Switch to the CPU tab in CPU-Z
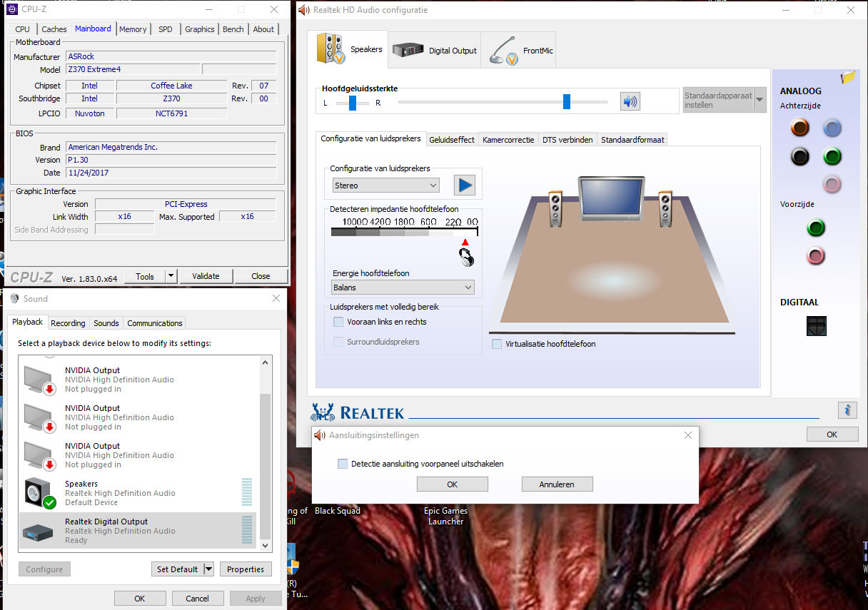This screenshot has height=610, width=868. tap(23, 29)
